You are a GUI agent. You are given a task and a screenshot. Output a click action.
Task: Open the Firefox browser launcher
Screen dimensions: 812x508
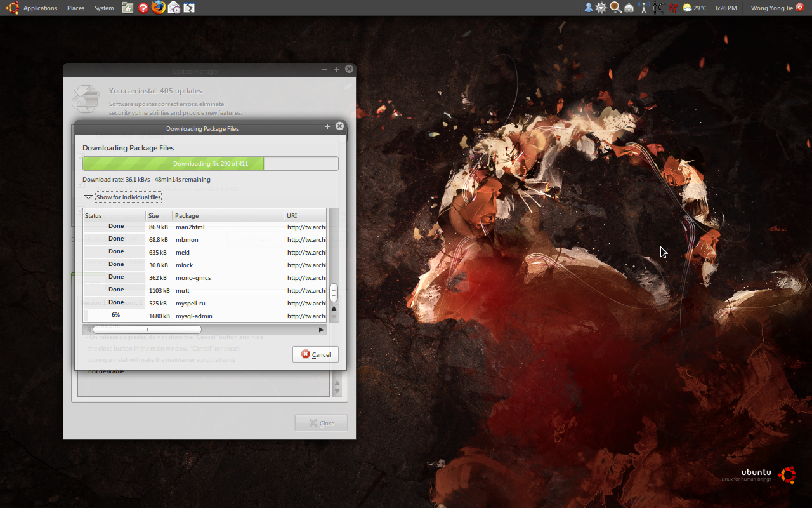pos(159,8)
